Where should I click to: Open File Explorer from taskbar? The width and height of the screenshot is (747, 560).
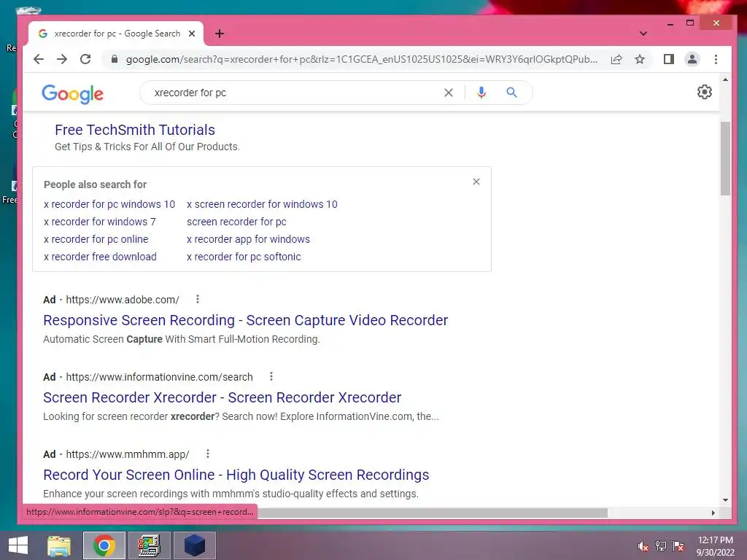click(59, 545)
